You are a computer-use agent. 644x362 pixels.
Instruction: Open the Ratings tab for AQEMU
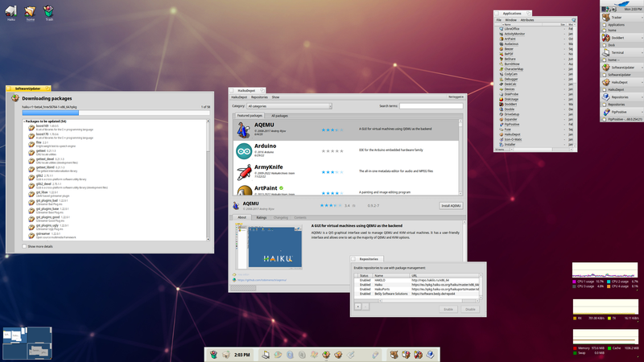(261, 217)
